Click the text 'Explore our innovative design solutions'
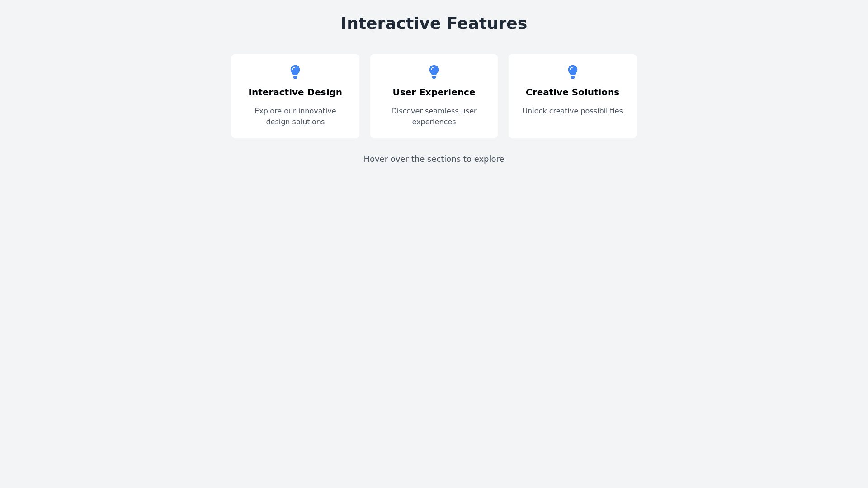This screenshot has height=488, width=868. [x=295, y=116]
